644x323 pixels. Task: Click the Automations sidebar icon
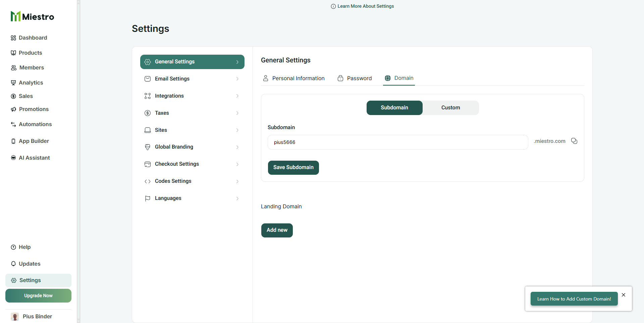pos(13,124)
